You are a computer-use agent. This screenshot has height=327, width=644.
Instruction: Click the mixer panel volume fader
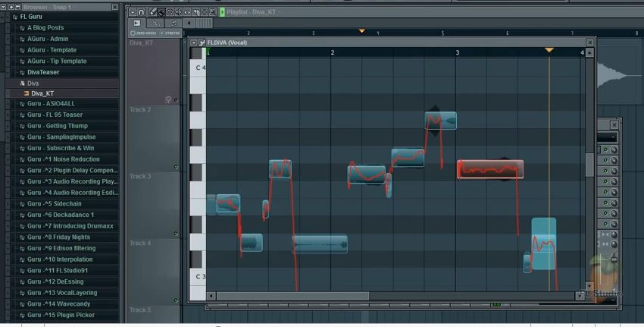(614, 259)
